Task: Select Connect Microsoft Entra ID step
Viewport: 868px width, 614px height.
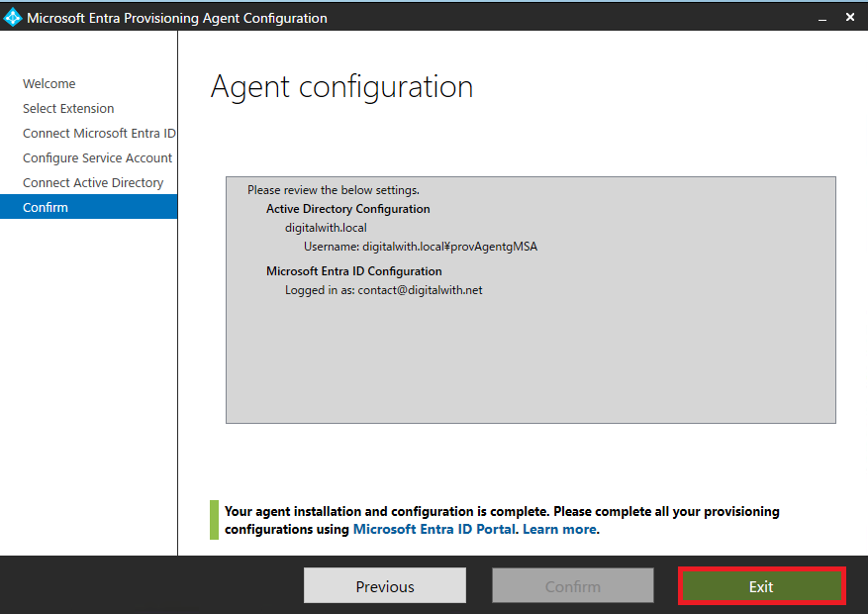Action: pyautogui.click(x=99, y=134)
